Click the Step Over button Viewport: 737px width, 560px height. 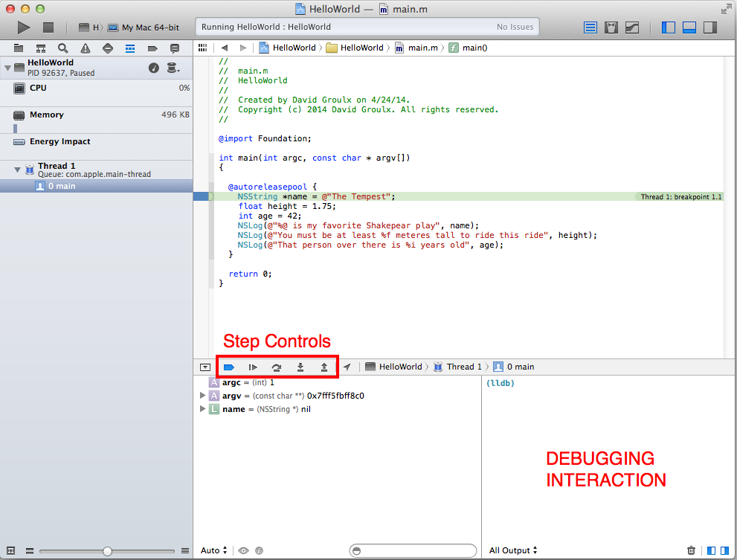point(277,367)
